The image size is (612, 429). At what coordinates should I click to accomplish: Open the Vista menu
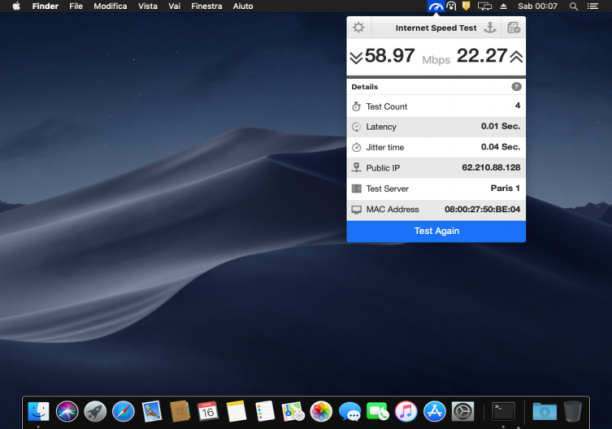148,6
